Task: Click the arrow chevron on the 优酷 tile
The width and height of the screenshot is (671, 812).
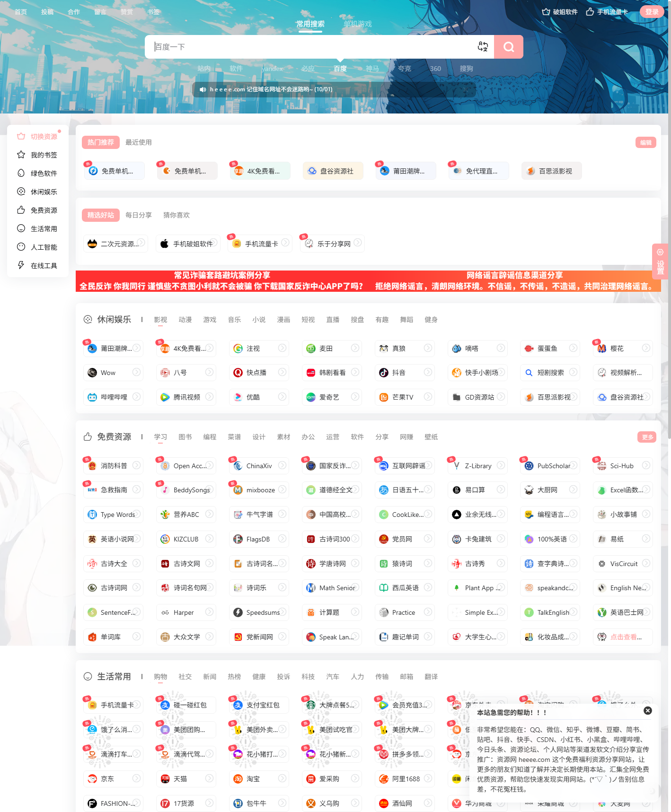Action: point(282,397)
